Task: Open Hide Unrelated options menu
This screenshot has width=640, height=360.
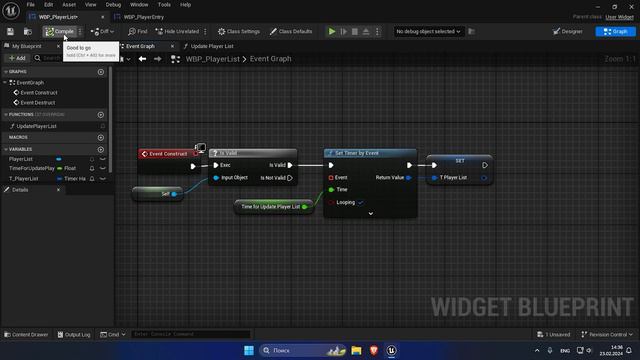Action: pyautogui.click(x=205, y=31)
